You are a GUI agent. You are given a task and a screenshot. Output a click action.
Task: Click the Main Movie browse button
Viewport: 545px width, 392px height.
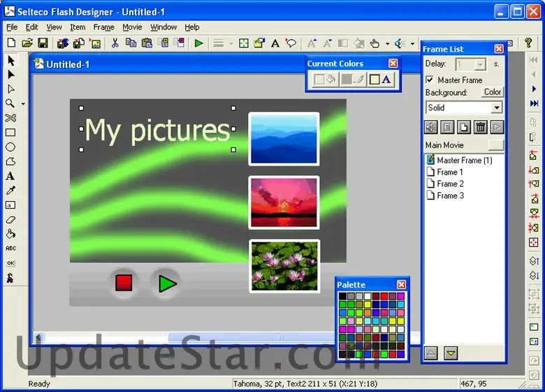(495, 145)
